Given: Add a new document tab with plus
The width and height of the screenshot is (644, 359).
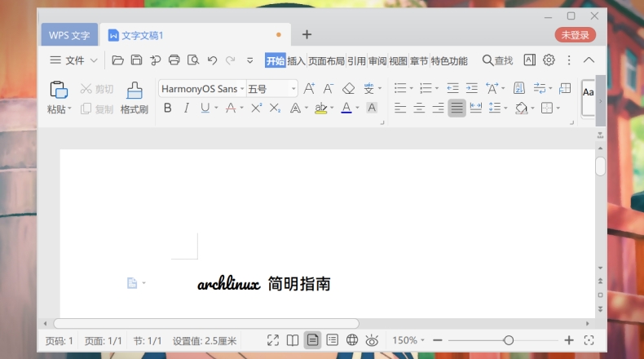Looking at the screenshot, I should click(x=307, y=34).
